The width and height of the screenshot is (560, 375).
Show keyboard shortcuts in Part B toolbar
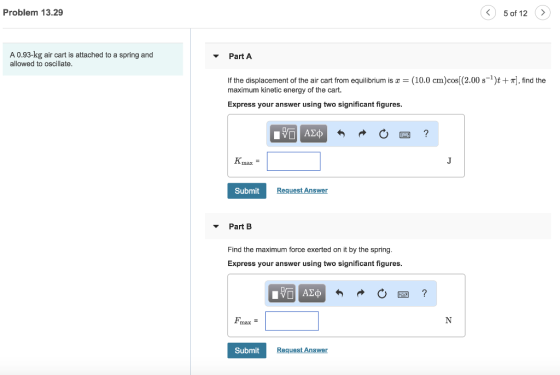403,294
